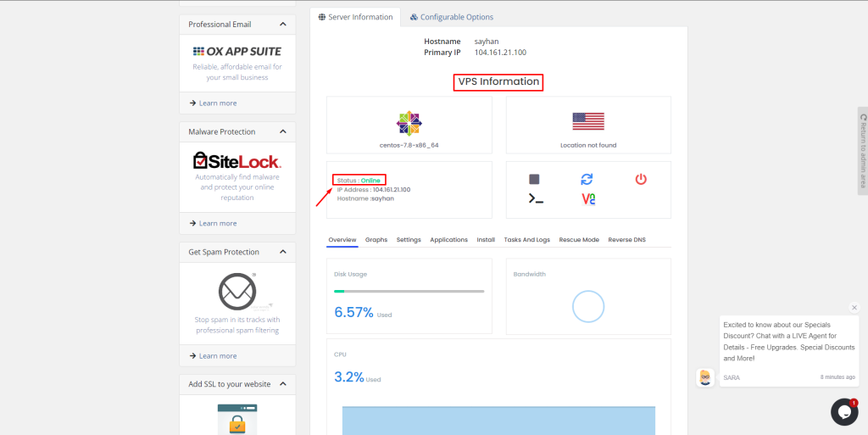The image size is (868, 435).
Task: Click Learn more under SiteLock
Action: (217, 224)
